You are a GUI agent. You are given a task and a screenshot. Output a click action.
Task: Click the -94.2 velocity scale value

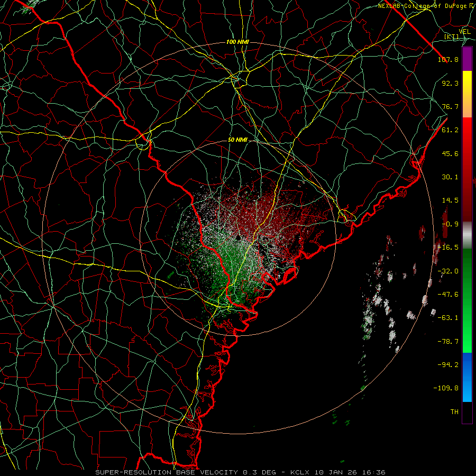coord(448,365)
